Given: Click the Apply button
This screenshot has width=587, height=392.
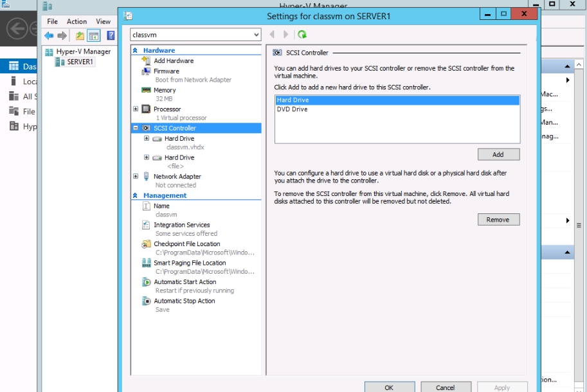Looking at the screenshot, I should [x=502, y=387].
